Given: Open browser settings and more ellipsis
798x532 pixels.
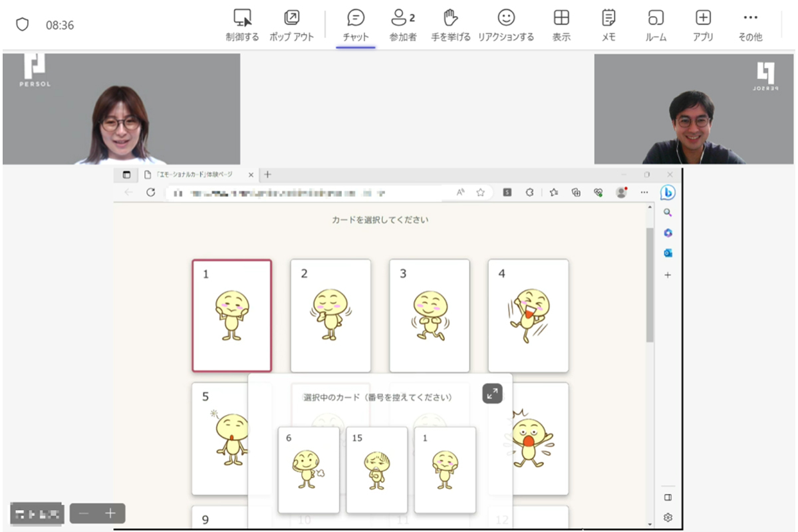Looking at the screenshot, I should pyautogui.click(x=644, y=192).
